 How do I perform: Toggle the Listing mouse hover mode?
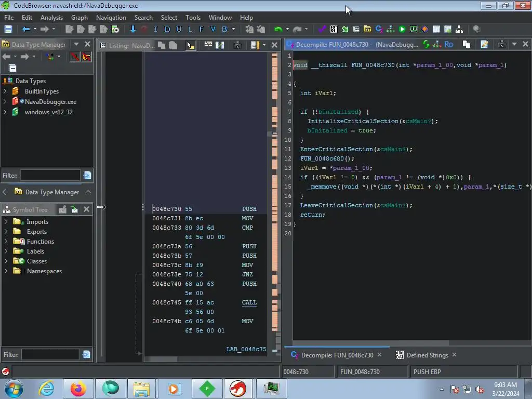point(191,45)
